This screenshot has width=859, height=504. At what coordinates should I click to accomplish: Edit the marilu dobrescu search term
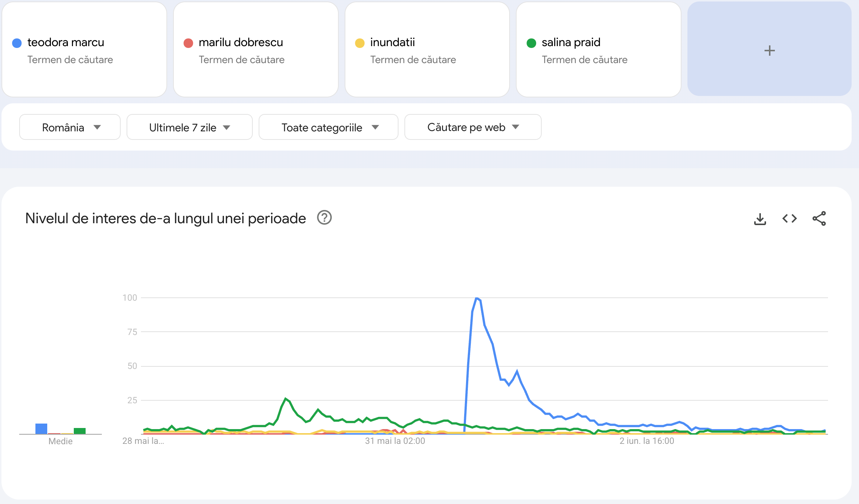(x=256, y=49)
